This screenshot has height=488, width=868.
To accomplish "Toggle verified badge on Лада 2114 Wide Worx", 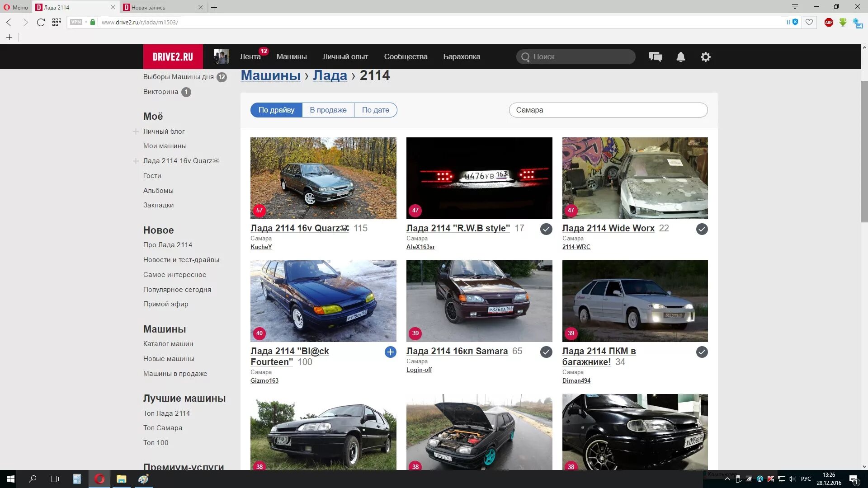I will tap(702, 229).
